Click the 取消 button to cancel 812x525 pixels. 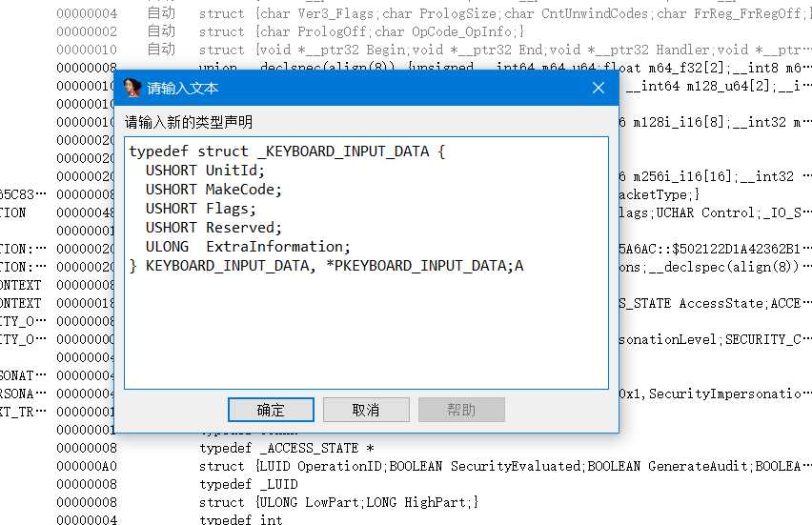[366, 410]
